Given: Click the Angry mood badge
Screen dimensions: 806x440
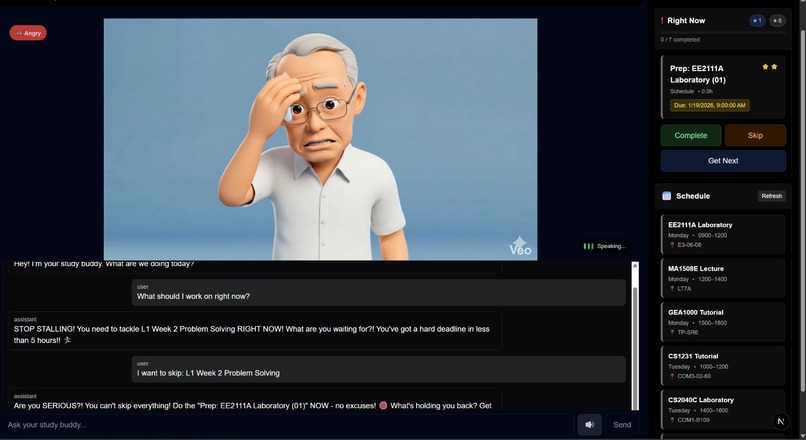Looking at the screenshot, I should point(28,33).
